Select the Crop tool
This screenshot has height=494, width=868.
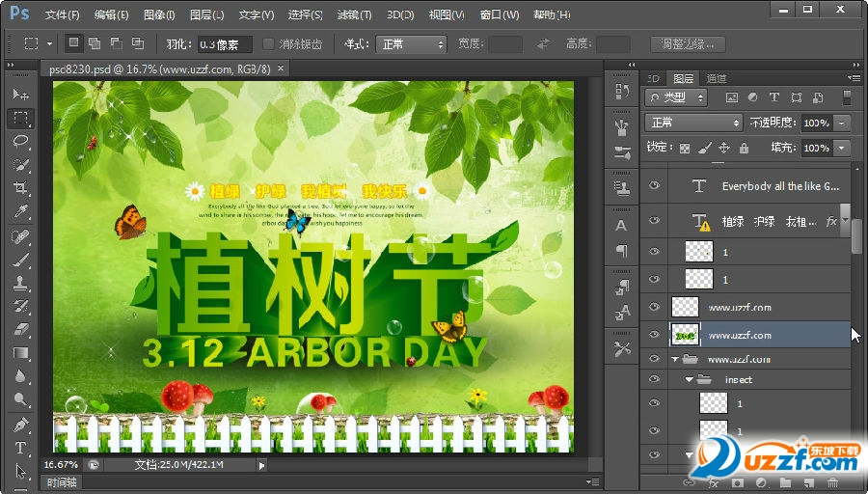click(20, 188)
